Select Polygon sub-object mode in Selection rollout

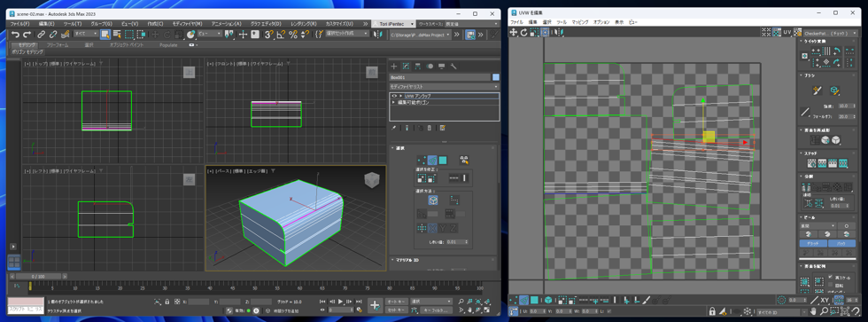click(x=443, y=160)
